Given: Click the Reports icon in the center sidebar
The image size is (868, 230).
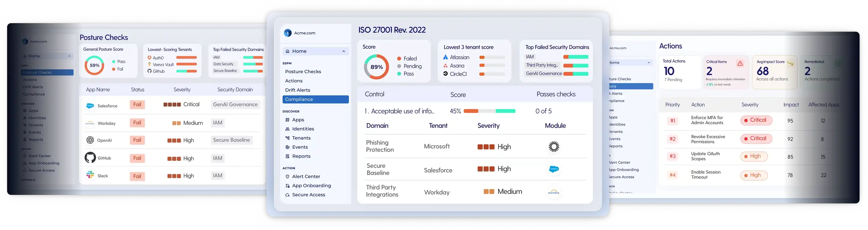Looking at the screenshot, I should tap(287, 156).
